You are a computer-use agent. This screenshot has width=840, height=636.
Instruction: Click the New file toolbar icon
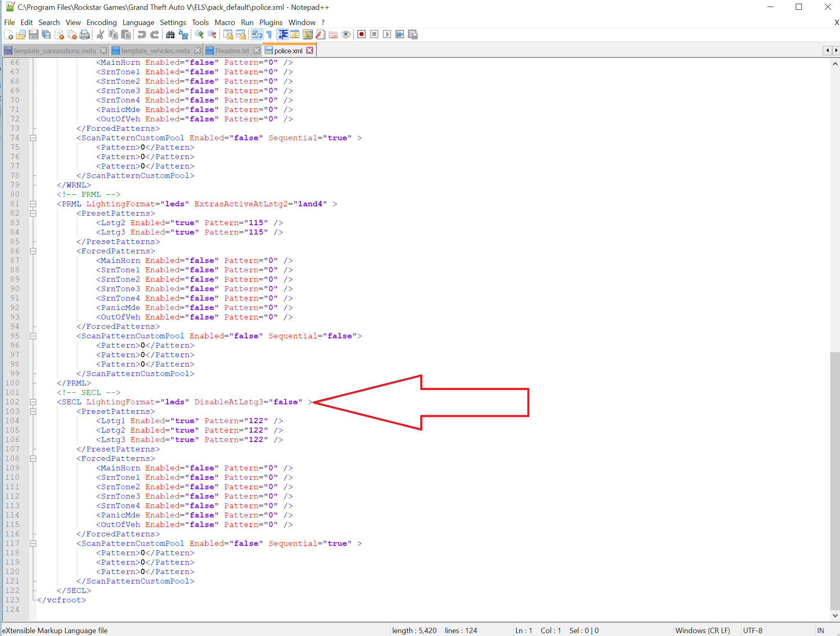[x=8, y=34]
